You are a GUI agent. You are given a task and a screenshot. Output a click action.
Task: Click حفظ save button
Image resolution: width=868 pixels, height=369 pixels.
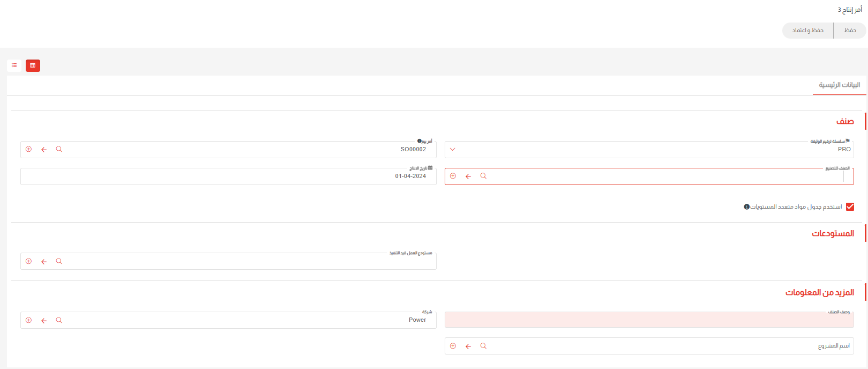[850, 31]
